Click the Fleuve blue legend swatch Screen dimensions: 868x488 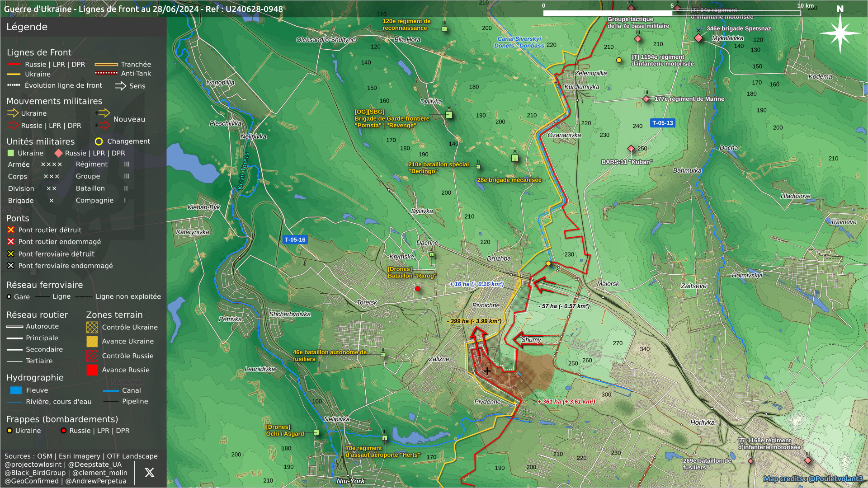16,390
